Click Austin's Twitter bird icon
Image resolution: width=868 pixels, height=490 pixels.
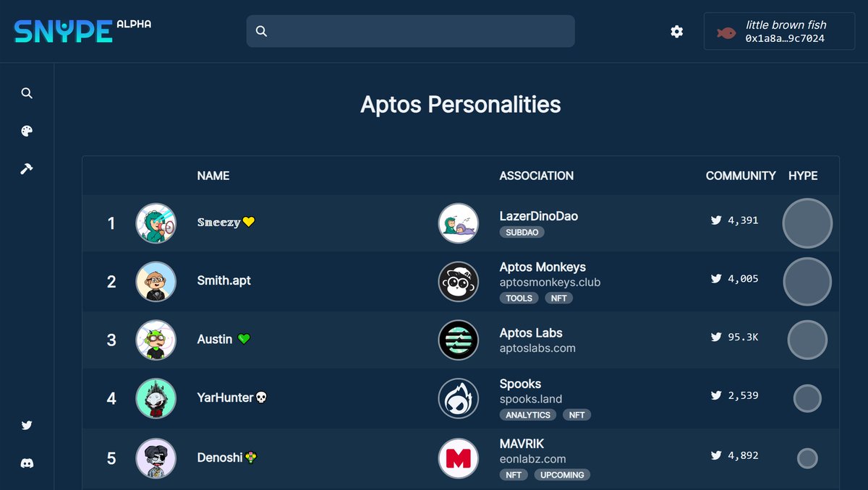pyautogui.click(x=716, y=337)
